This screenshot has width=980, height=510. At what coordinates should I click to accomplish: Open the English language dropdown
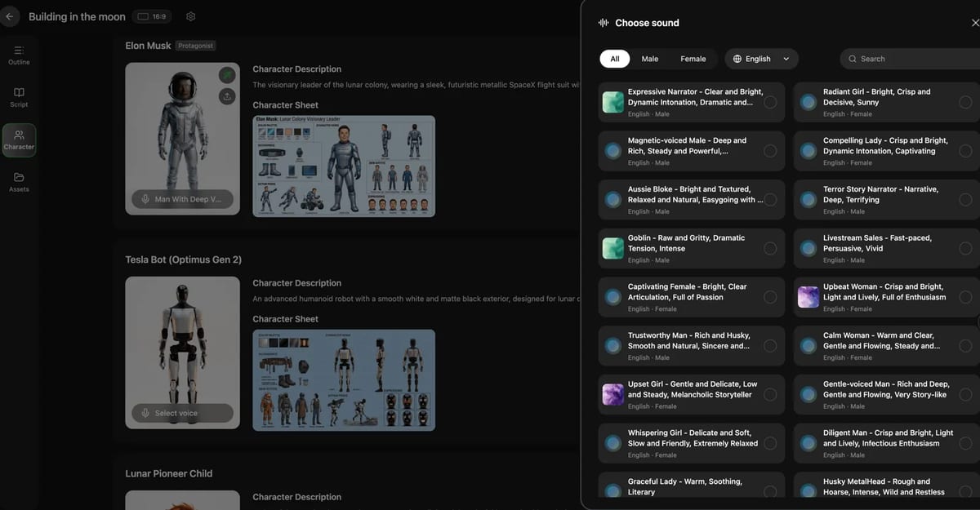(x=761, y=59)
